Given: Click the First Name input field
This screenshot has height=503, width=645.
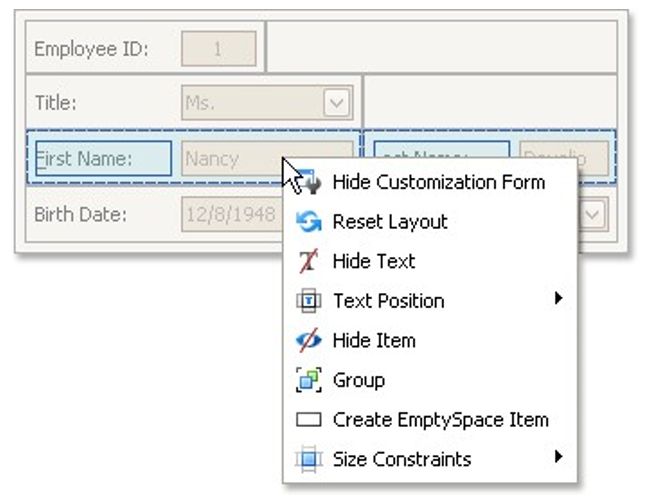Looking at the screenshot, I should [230, 158].
